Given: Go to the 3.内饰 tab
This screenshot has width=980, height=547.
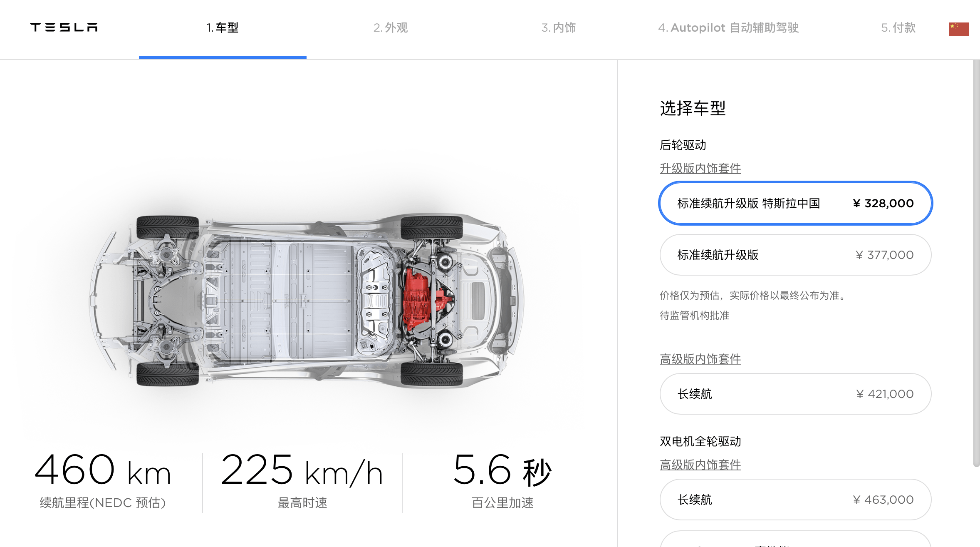Looking at the screenshot, I should point(558,28).
